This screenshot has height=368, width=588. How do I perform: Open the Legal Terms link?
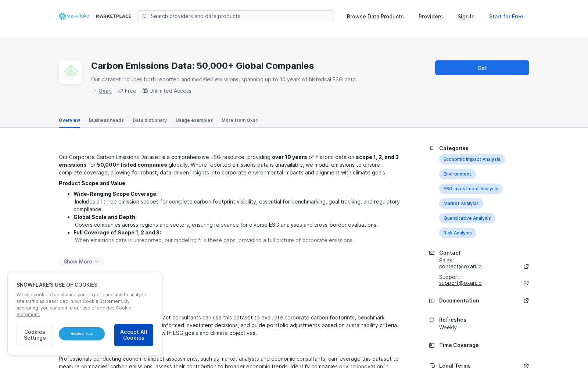point(455,365)
